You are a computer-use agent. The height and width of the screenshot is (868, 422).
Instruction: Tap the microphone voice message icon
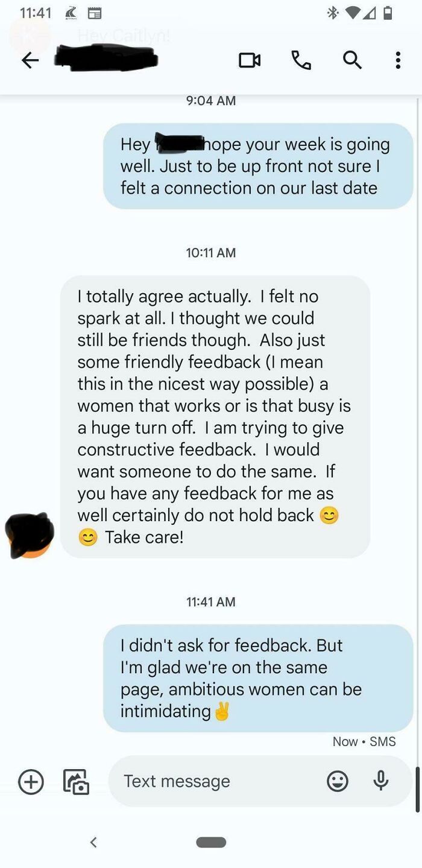[x=380, y=781]
